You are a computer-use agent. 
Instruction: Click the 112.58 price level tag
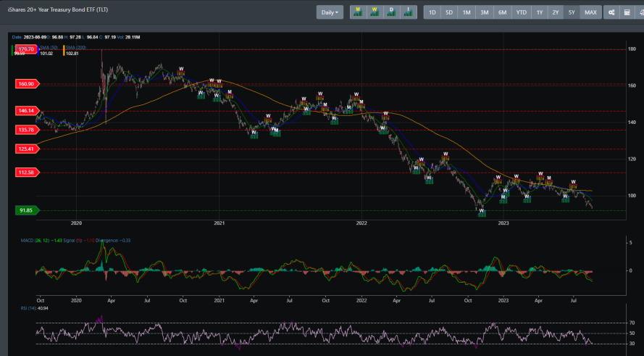tap(27, 173)
